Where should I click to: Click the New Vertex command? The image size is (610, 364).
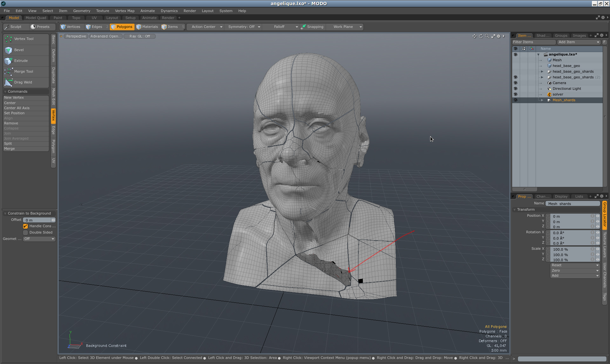pos(26,98)
